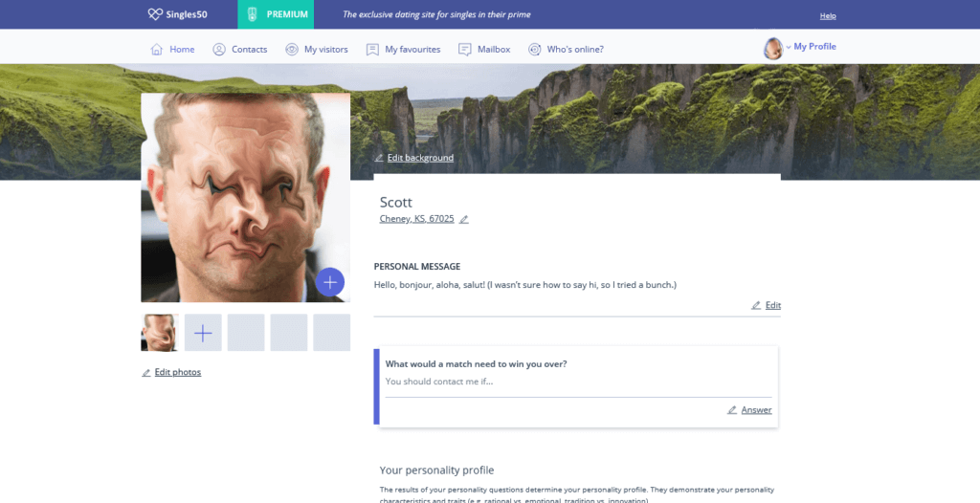This screenshot has width=980, height=503.
Task: Click the Home house icon
Action: pos(157,50)
